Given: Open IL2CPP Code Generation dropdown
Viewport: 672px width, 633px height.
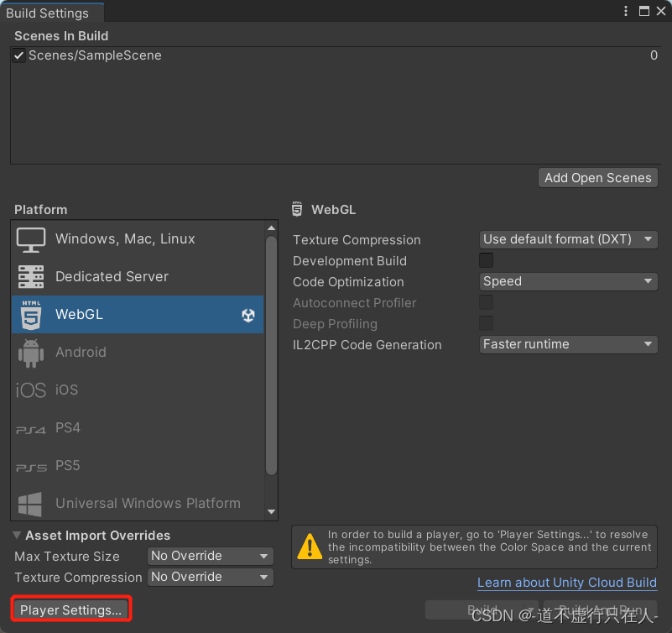Looking at the screenshot, I should point(568,344).
